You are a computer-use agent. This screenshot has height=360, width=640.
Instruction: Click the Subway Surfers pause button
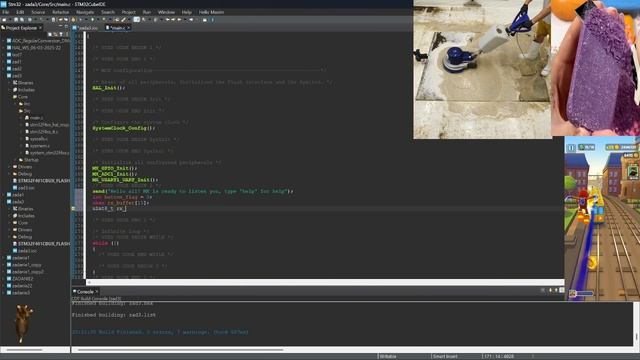tap(571, 148)
